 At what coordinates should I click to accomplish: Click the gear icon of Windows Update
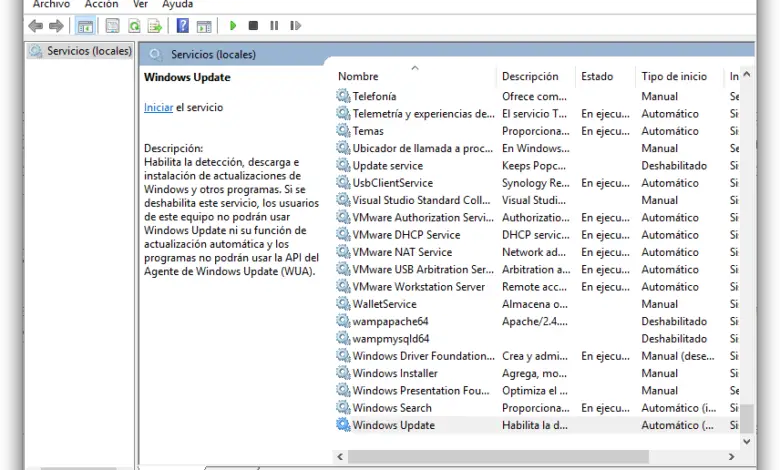pyautogui.click(x=343, y=424)
